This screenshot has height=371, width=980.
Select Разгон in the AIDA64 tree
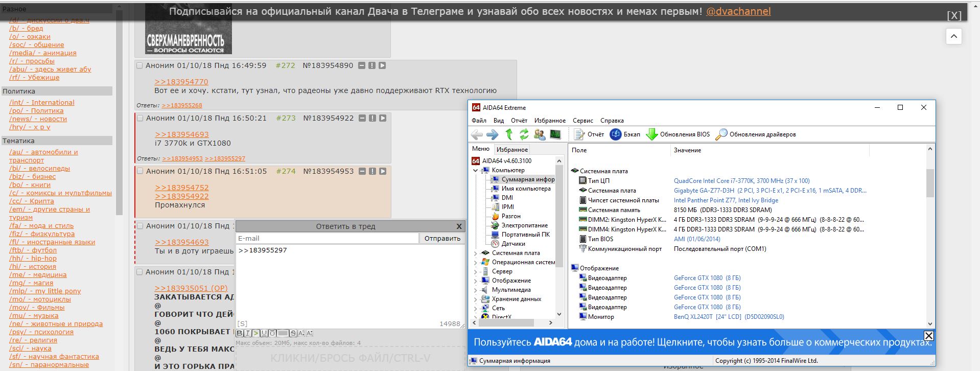coord(511,216)
